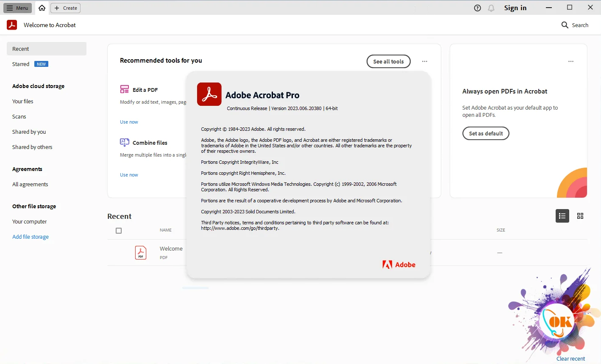Click the Search magnifier icon
The height and width of the screenshot is (364, 601).
[x=565, y=25]
